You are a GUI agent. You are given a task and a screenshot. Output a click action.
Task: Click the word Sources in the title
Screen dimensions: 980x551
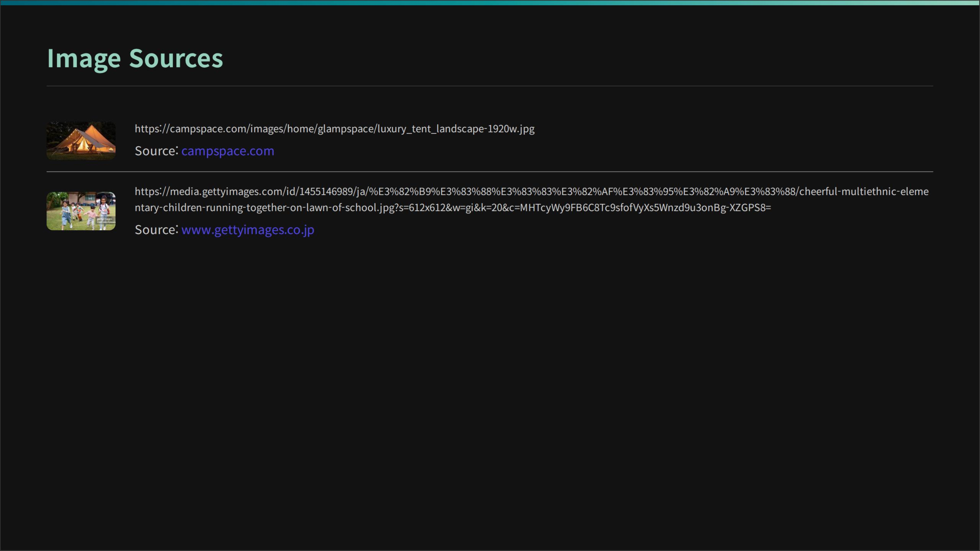pos(176,58)
